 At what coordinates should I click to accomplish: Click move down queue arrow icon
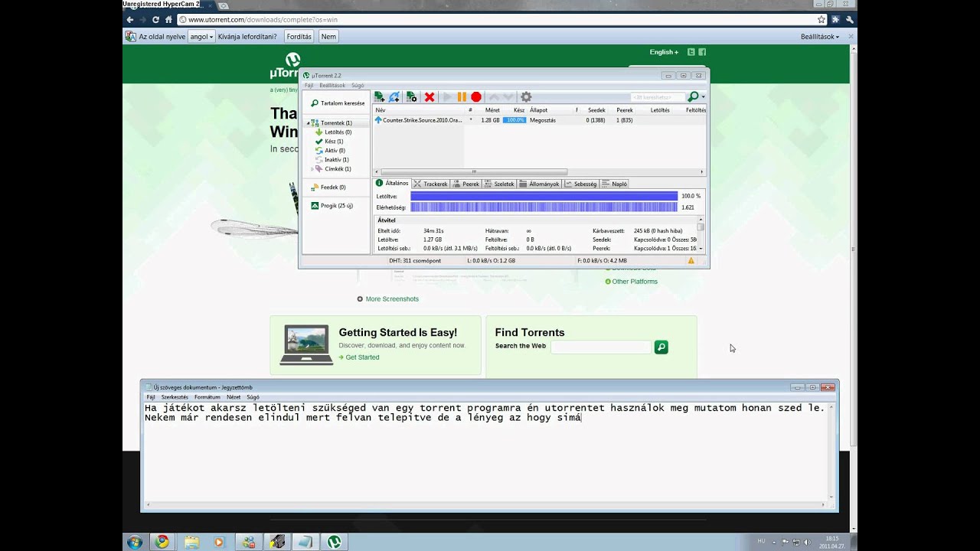pyautogui.click(x=508, y=97)
